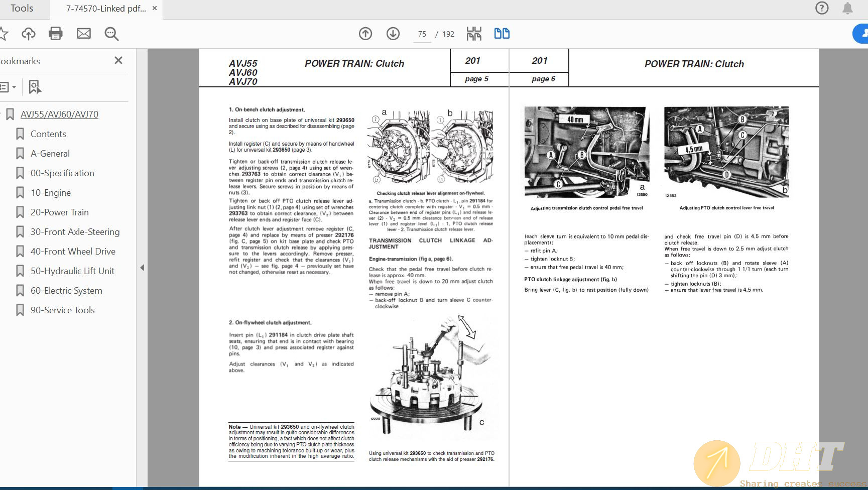The image size is (868, 490).
Task: Click the fit page scrolling mode icon
Action: tap(474, 34)
